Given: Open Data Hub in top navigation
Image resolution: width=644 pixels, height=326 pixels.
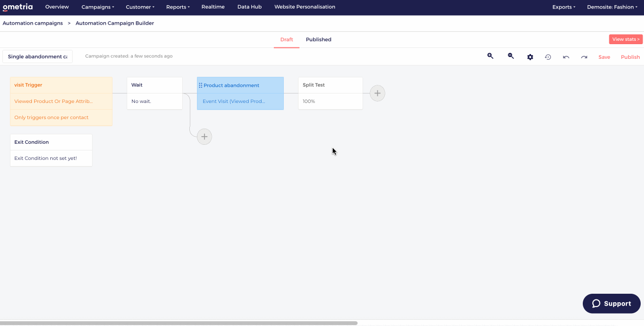Looking at the screenshot, I should pyautogui.click(x=250, y=7).
